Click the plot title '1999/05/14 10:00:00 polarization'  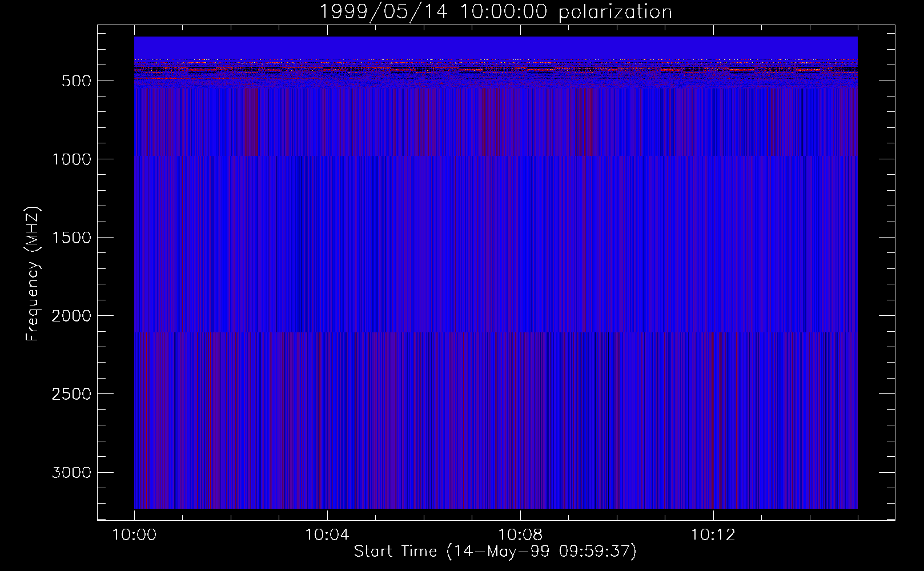click(496, 11)
